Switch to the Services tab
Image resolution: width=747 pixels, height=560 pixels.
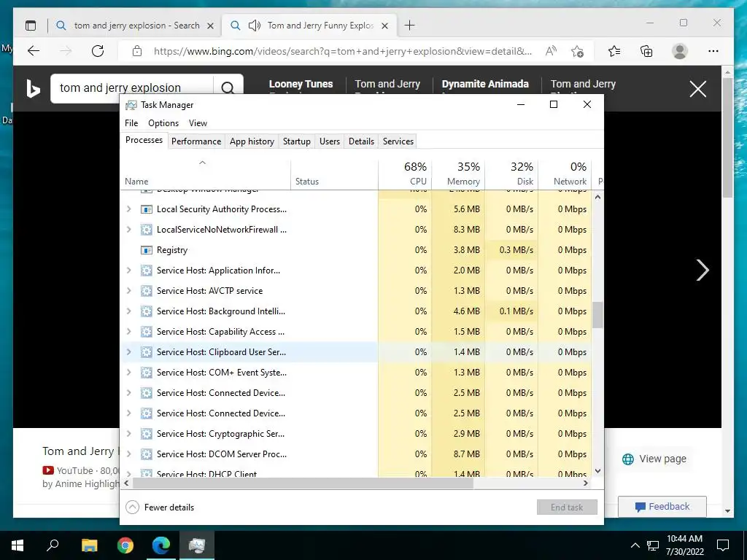pos(398,141)
